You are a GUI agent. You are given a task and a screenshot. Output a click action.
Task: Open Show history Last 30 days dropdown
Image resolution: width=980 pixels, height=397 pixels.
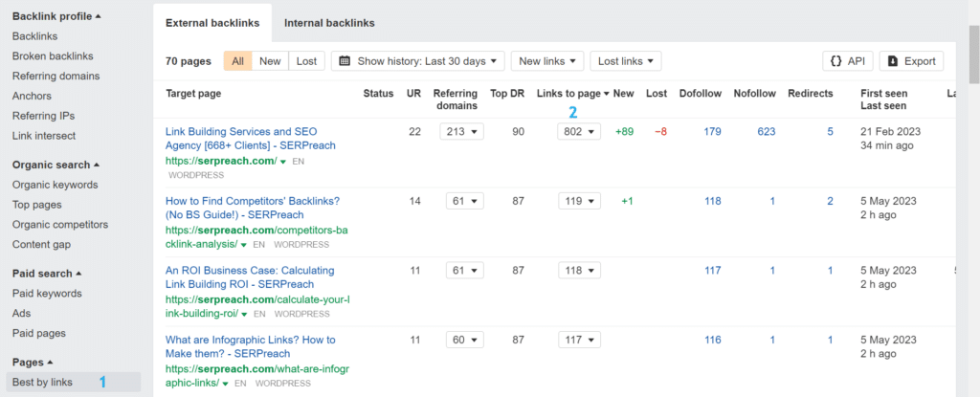(417, 61)
